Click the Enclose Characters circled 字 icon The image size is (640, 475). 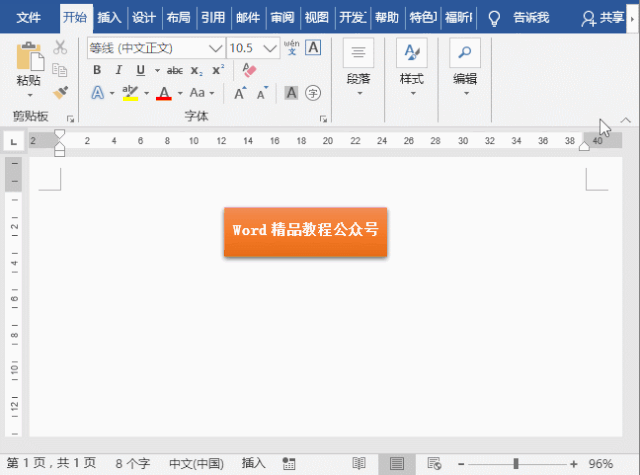(x=313, y=93)
